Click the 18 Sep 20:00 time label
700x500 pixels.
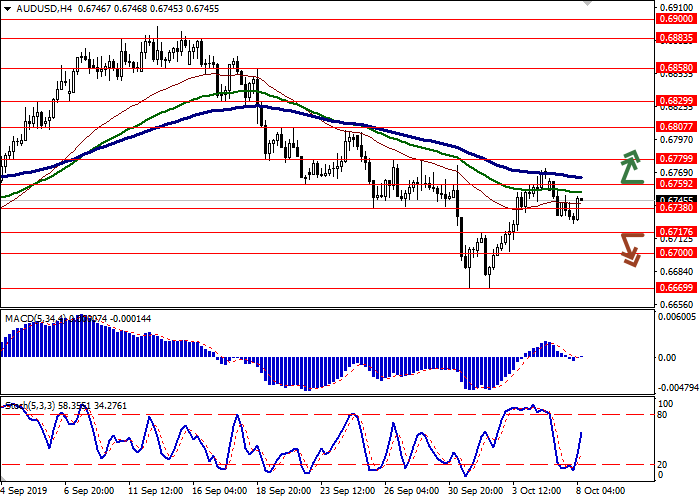click(280, 492)
